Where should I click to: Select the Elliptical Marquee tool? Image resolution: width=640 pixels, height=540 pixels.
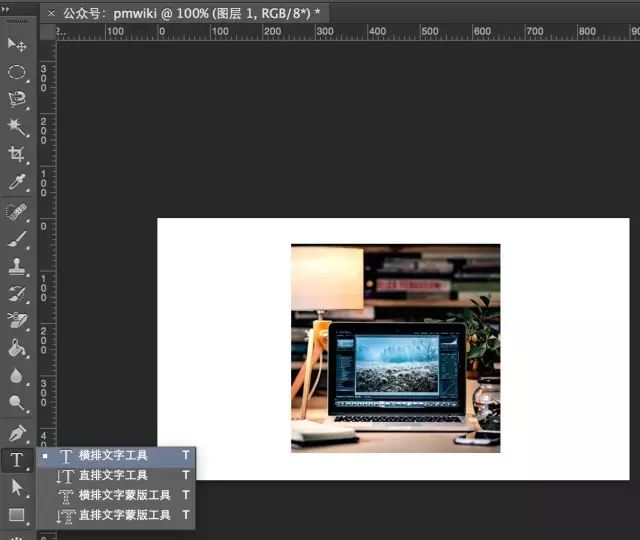point(17,72)
